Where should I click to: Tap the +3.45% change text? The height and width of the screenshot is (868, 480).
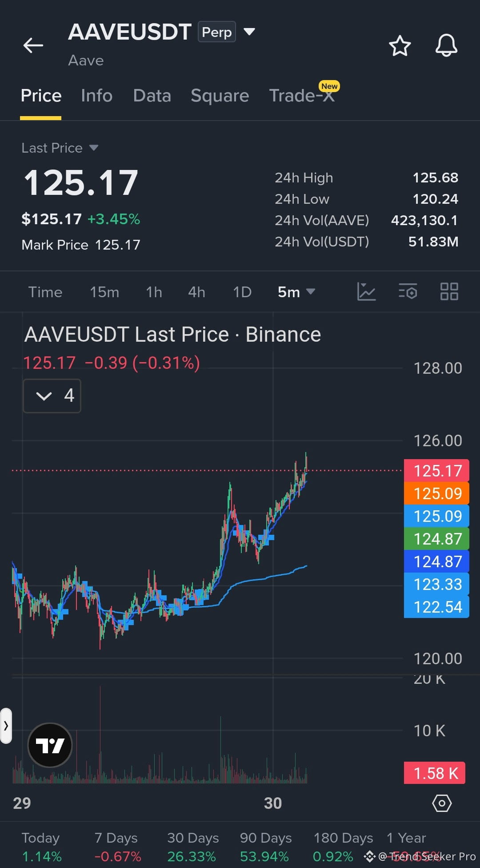point(114,219)
